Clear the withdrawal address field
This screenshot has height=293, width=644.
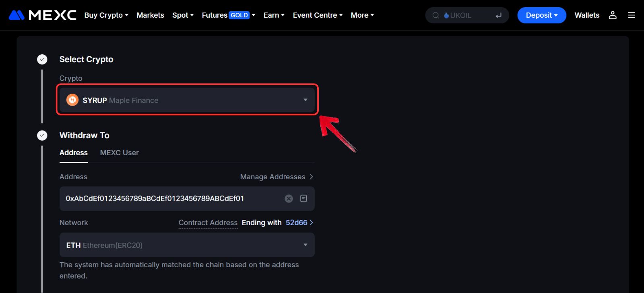click(x=289, y=199)
